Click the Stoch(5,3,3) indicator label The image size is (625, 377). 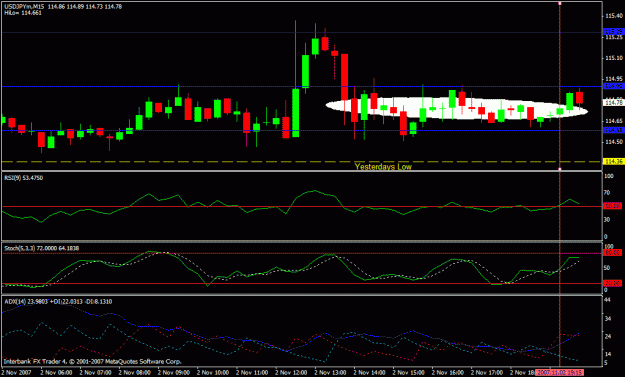(41, 248)
